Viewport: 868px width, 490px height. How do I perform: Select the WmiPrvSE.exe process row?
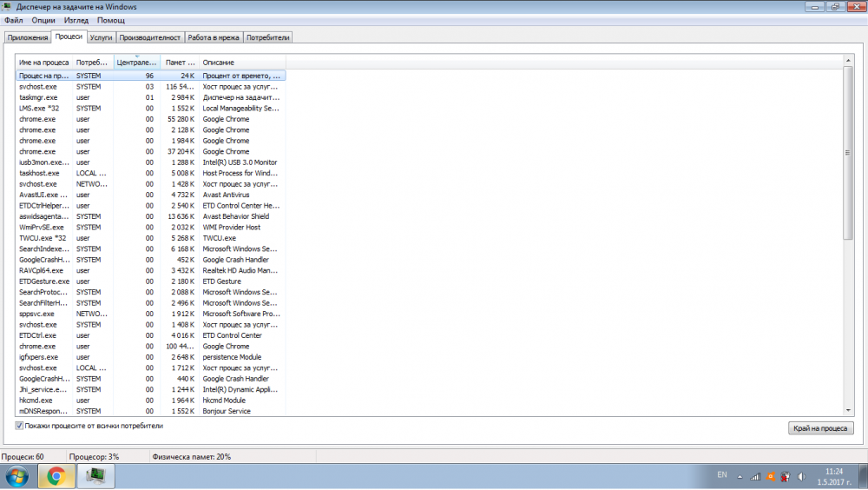point(150,228)
